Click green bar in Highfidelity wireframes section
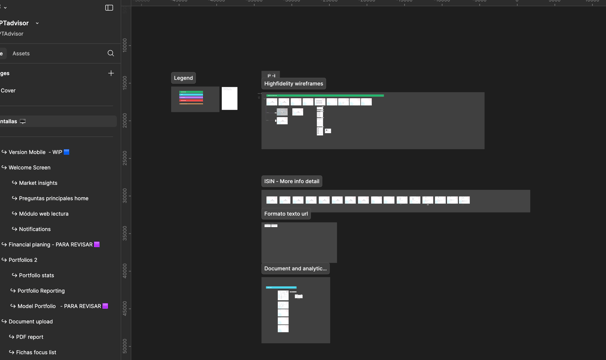606x360 pixels. pyautogui.click(x=325, y=96)
